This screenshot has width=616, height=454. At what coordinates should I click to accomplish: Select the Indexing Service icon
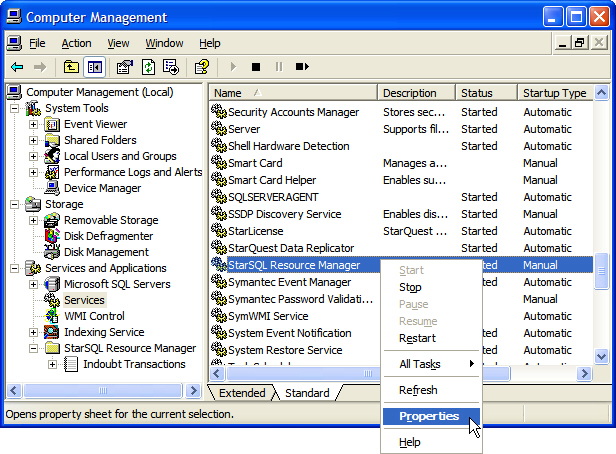click(52, 332)
